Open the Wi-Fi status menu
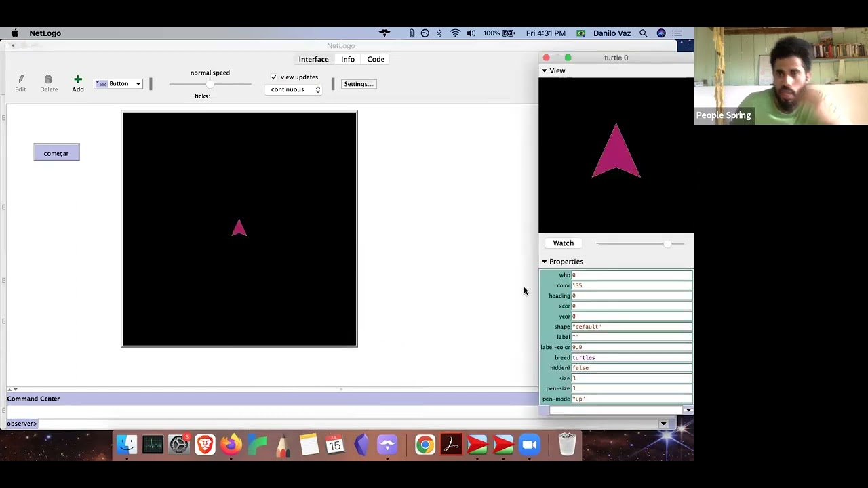Viewport: 868px width, 488px height. (x=455, y=33)
